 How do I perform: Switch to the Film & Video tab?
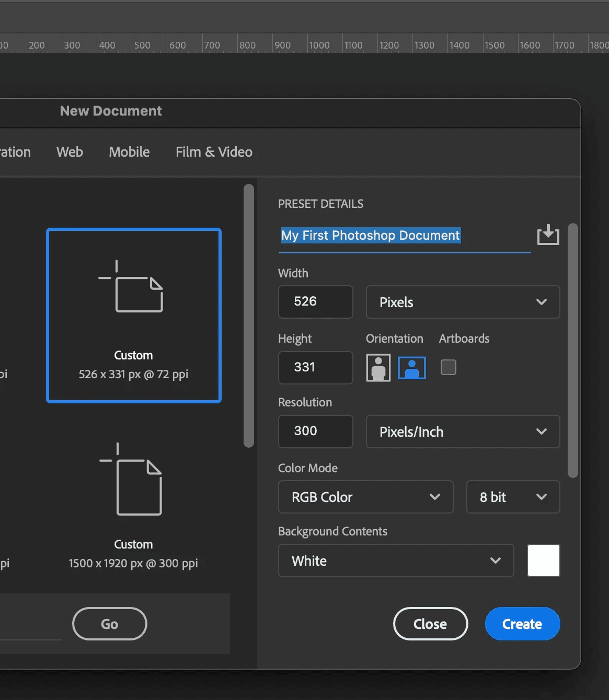click(x=214, y=152)
